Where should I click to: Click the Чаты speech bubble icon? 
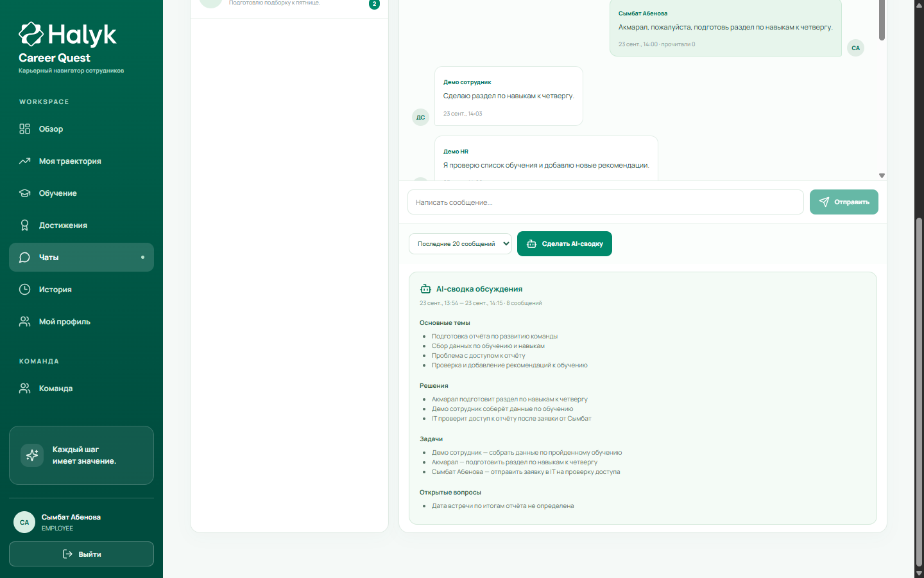(24, 258)
